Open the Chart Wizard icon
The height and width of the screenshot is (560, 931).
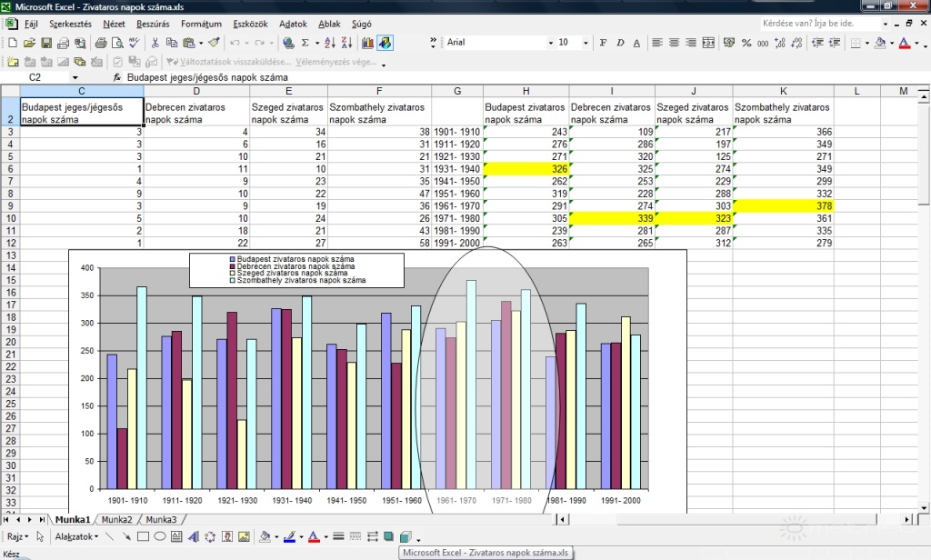click(x=367, y=43)
